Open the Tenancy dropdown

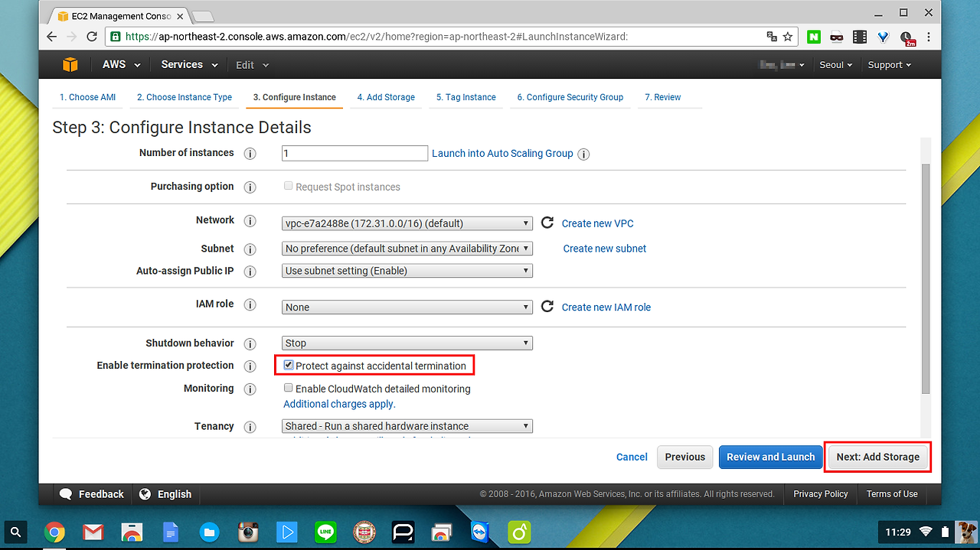coord(407,426)
